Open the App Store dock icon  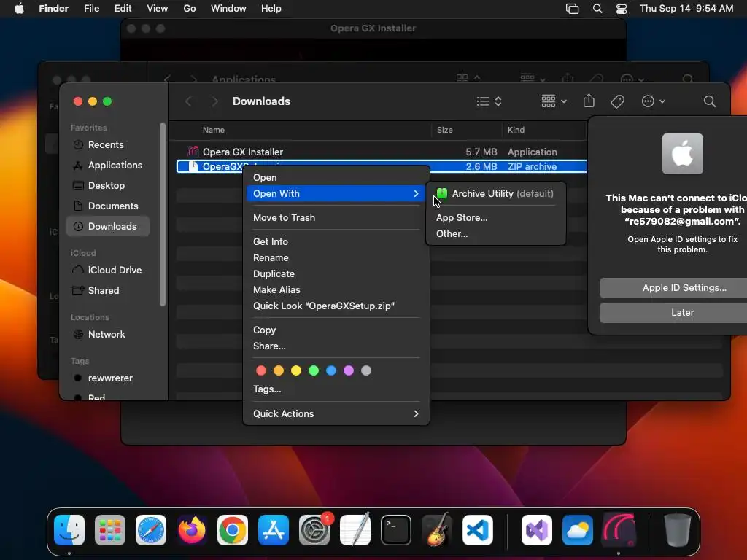274,530
